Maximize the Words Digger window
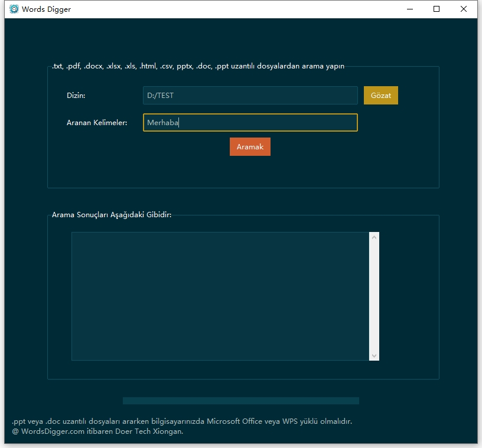482x448 pixels. tap(437, 9)
